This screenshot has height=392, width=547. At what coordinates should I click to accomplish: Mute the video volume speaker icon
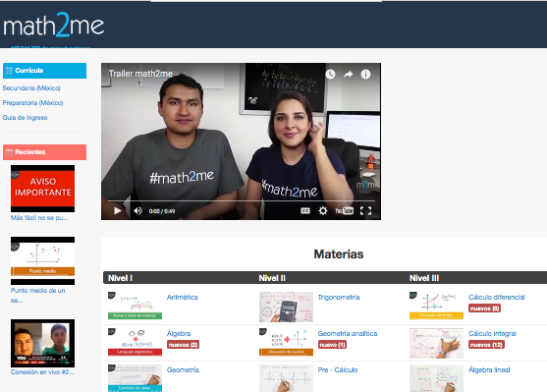point(137,211)
